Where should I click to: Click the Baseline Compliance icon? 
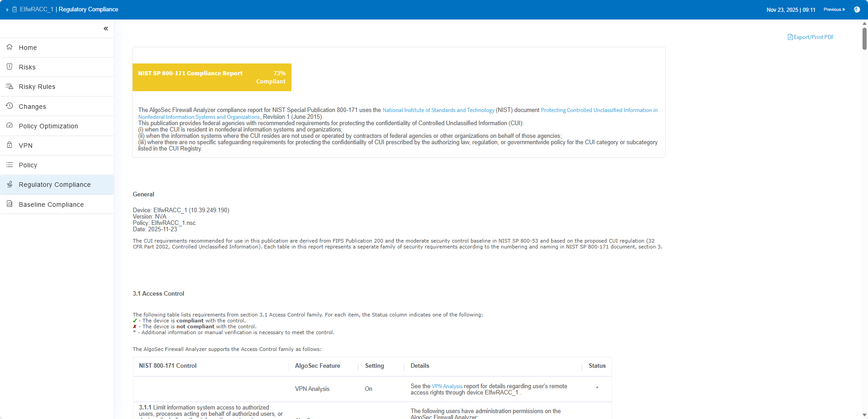pyautogui.click(x=10, y=204)
